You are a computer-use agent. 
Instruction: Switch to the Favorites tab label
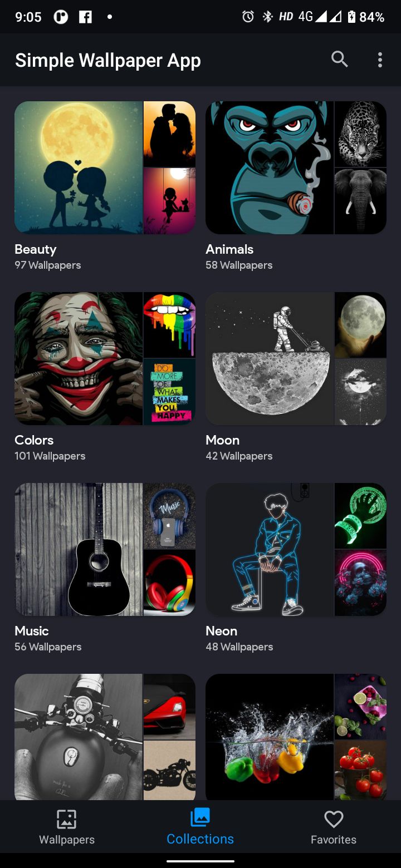pos(334,840)
